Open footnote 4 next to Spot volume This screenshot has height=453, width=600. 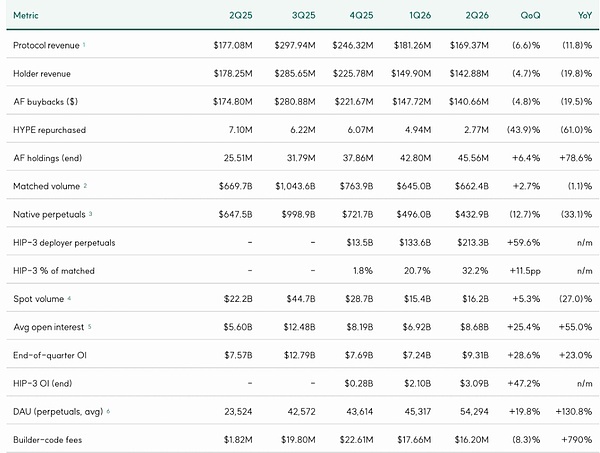coord(69,298)
